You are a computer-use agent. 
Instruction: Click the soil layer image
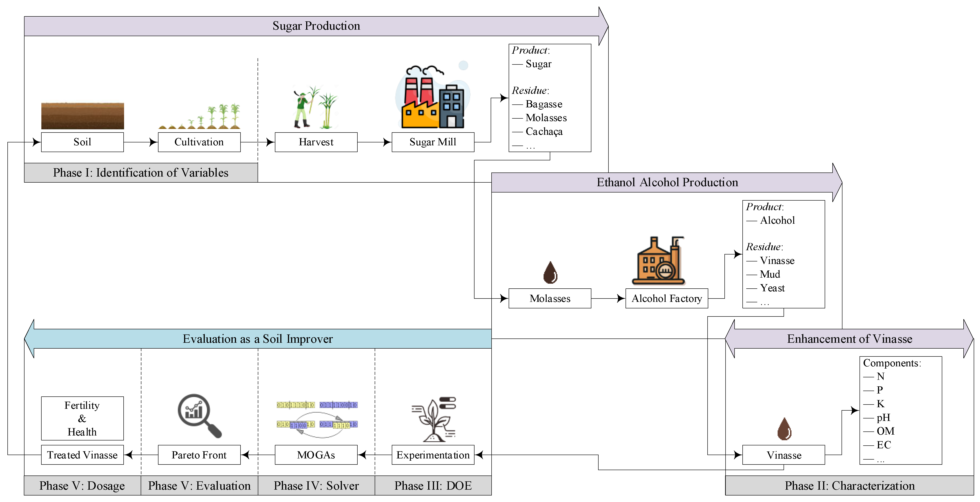pyautogui.click(x=82, y=116)
